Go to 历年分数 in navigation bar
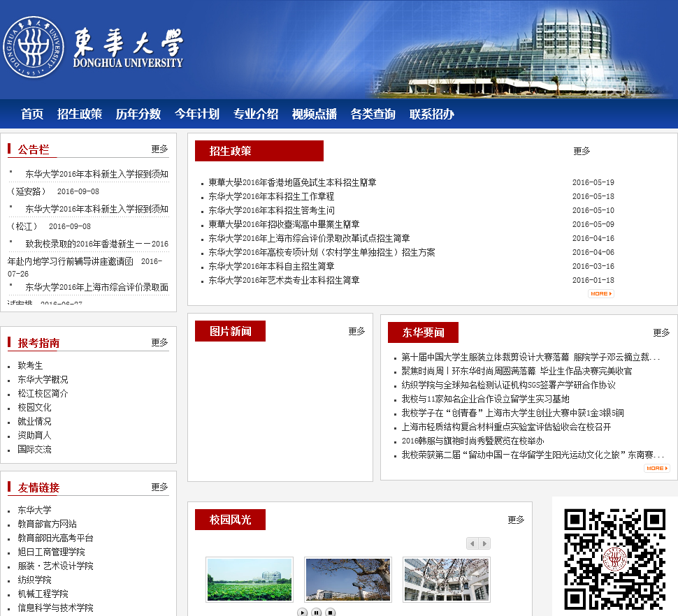 pos(138,114)
